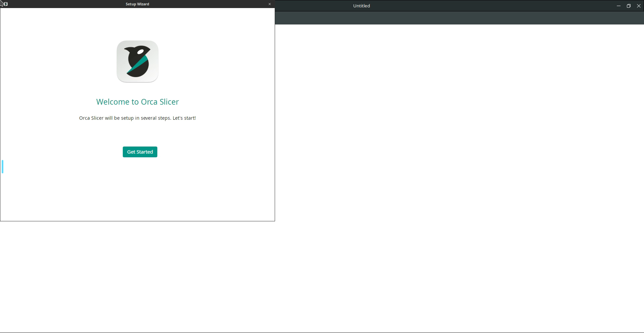Click the Setup Wizard title text
Viewport: 644px width, 333px height.
pos(138,4)
